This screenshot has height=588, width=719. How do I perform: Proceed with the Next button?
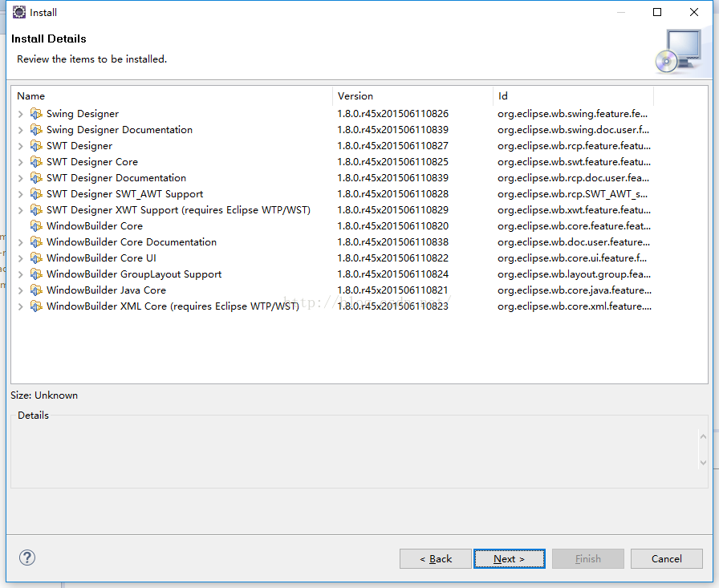coord(509,558)
